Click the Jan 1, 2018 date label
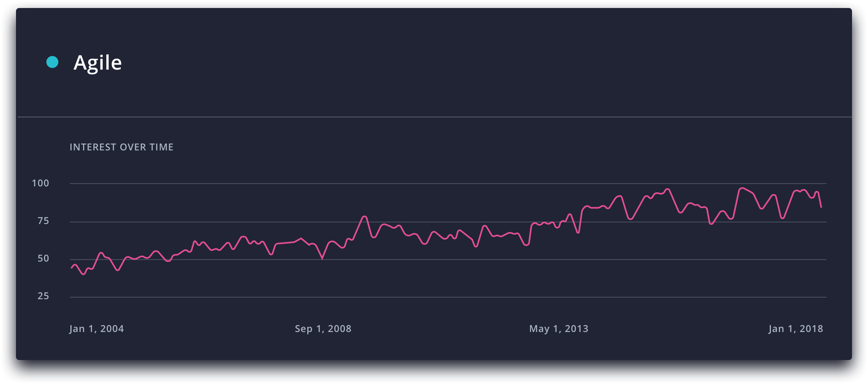Screen dimensions: 868x384 point(796,329)
